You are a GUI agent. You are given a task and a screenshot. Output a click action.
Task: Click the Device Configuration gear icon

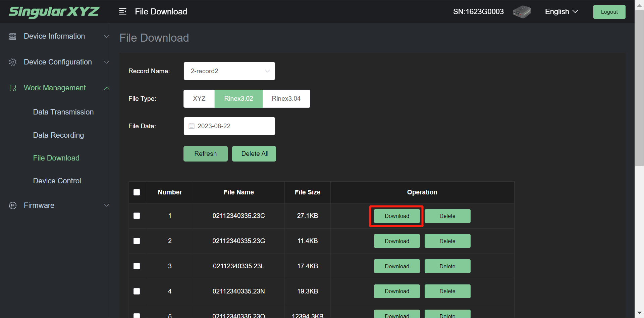click(13, 62)
